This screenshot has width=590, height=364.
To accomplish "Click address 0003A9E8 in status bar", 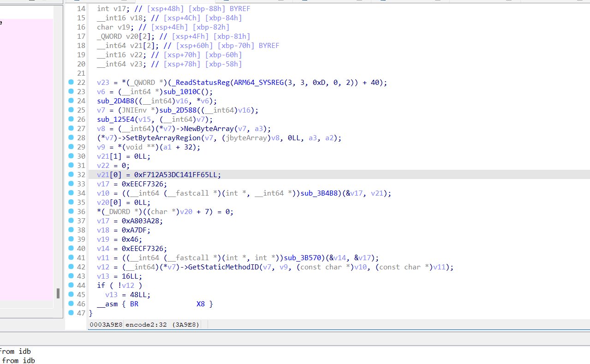I will (106, 325).
